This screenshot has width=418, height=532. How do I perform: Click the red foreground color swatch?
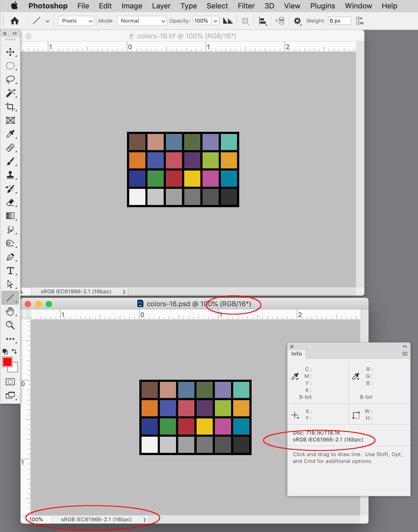7,362
